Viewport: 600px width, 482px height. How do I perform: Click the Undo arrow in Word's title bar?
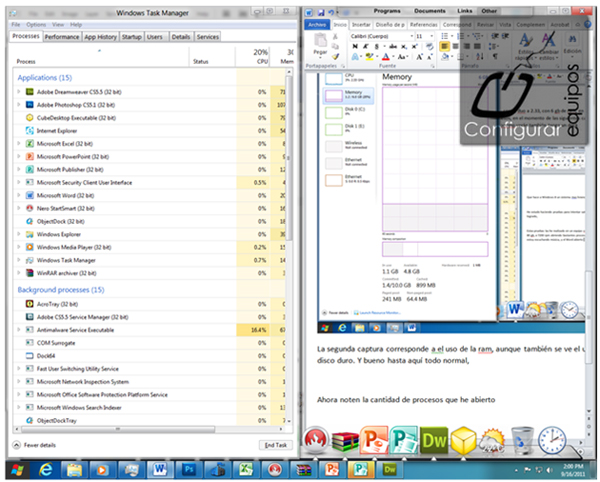coord(331,13)
